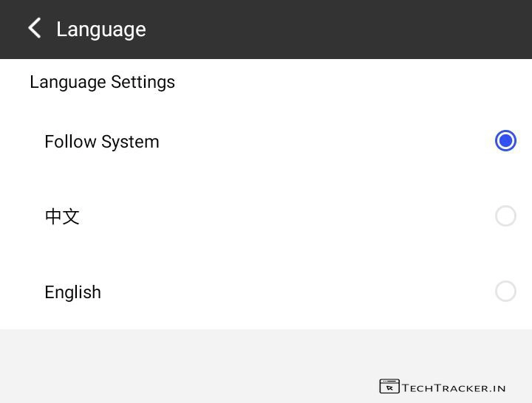Pick the 中文 language label
Viewport: 532px width, 403px height.
click(x=62, y=217)
